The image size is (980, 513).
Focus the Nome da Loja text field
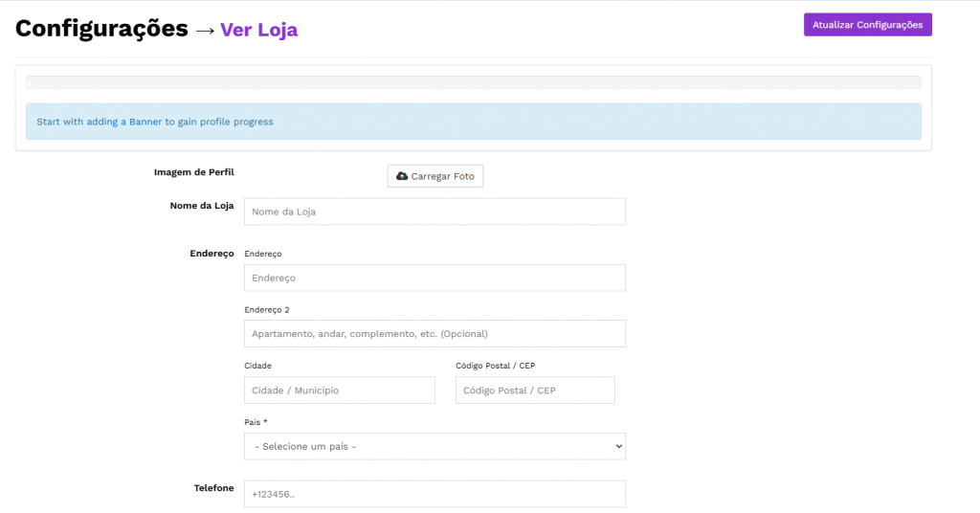click(x=434, y=212)
